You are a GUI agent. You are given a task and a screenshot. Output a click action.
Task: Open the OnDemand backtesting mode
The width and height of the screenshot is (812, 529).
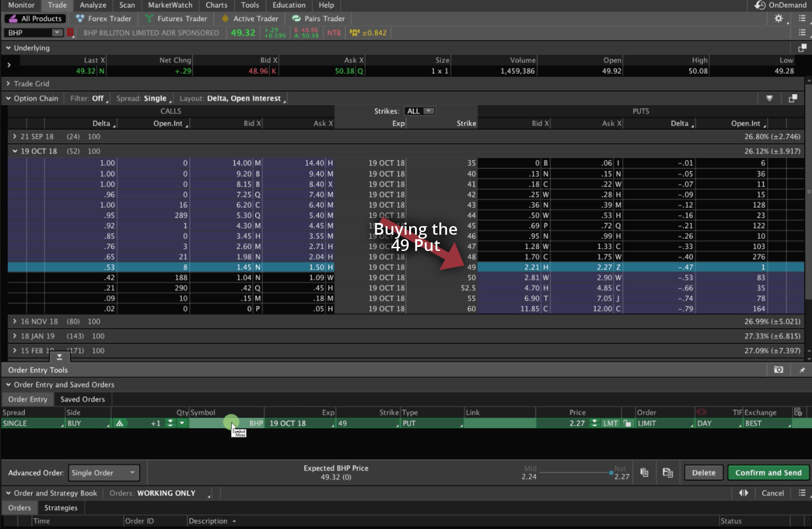[x=780, y=5]
